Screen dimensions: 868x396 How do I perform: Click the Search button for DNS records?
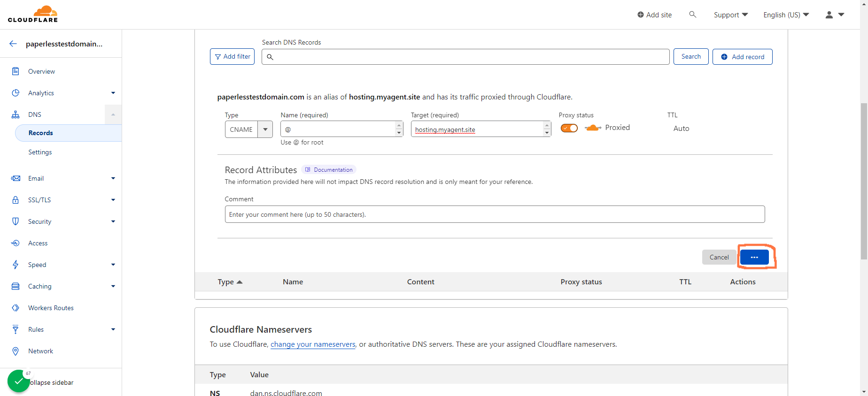[691, 57]
